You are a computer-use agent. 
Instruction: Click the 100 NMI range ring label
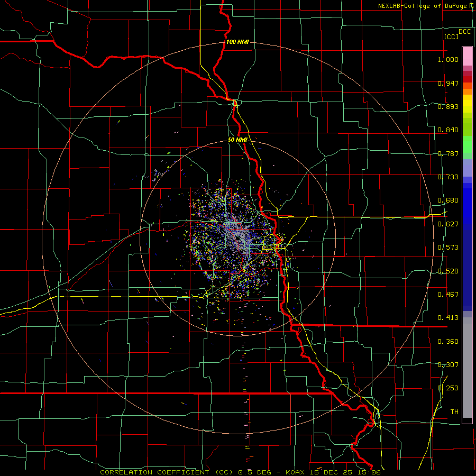pyautogui.click(x=237, y=42)
